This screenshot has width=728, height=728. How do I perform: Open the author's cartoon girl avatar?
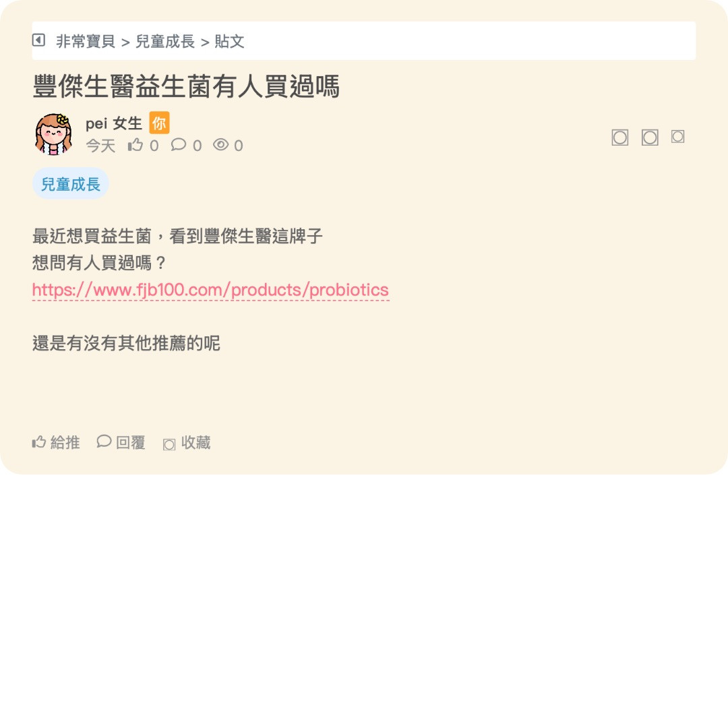tap(54, 134)
